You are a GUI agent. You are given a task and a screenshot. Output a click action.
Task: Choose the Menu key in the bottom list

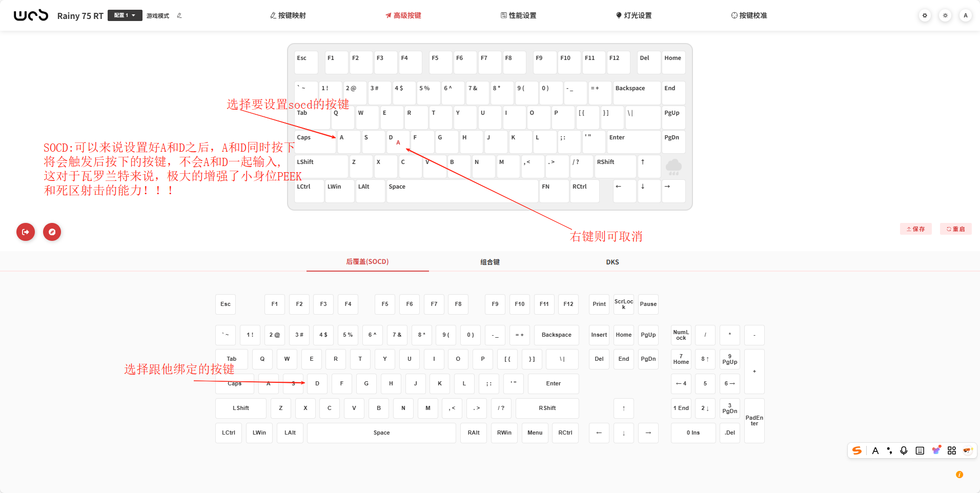(535, 433)
